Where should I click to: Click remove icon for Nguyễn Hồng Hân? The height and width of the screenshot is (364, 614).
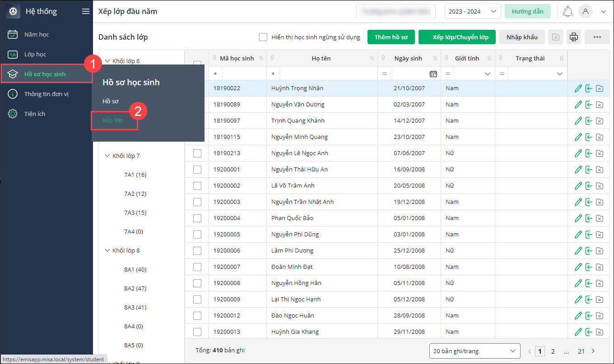pyautogui.click(x=600, y=283)
